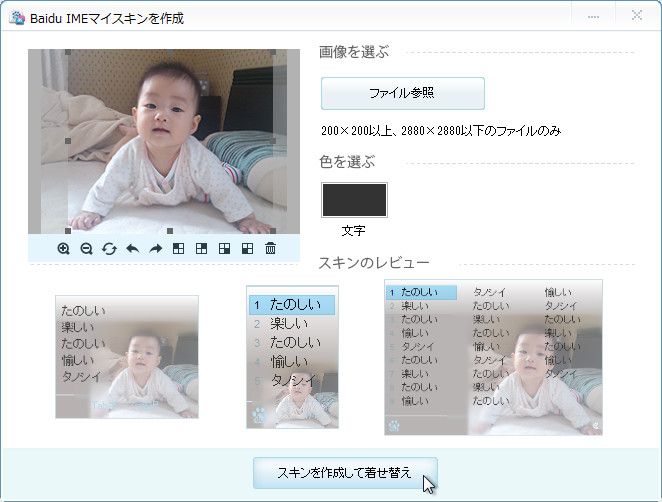Select highlighted 1 たのしい in vertical preview

point(292,305)
